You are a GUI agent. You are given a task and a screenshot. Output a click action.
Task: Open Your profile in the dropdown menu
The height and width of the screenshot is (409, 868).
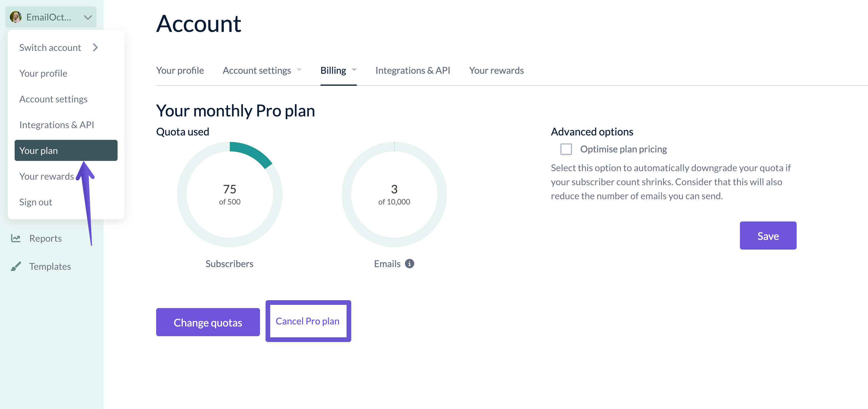click(43, 73)
